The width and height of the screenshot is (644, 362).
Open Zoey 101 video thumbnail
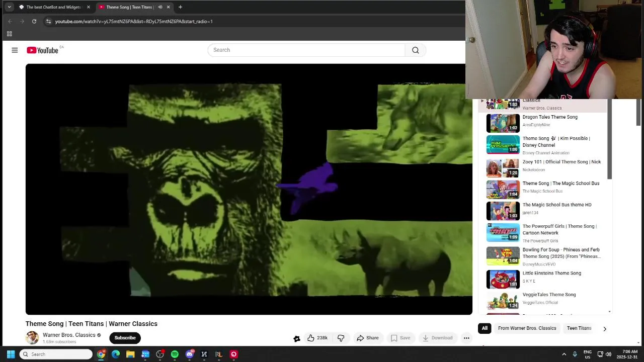coord(503,168)
